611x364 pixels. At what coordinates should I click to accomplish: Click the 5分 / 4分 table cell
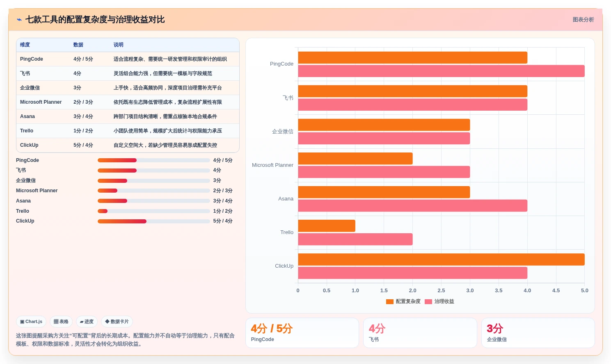pos(83,145)
